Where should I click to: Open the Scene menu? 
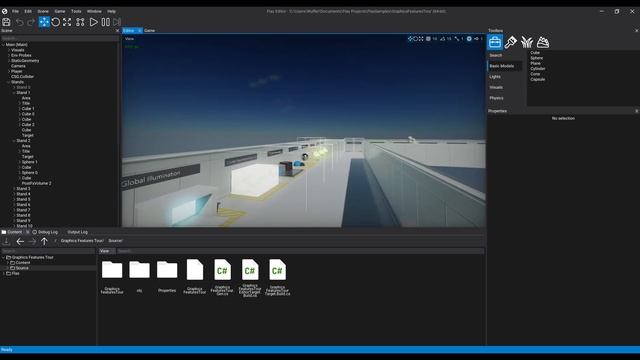(x=43, y=11)
